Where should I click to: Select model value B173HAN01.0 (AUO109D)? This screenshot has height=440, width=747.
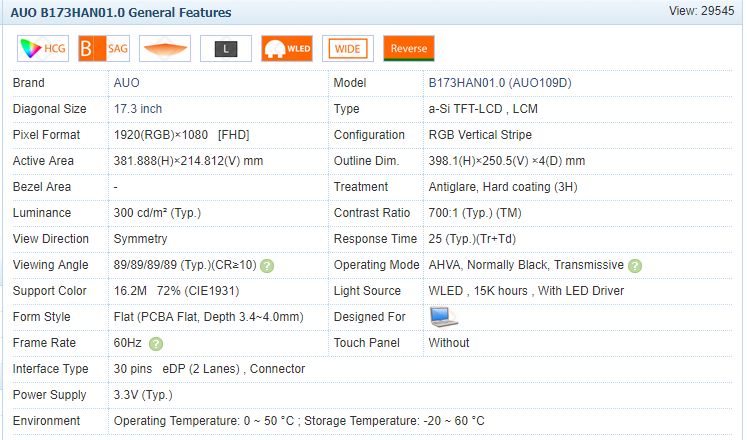[500, 83]
